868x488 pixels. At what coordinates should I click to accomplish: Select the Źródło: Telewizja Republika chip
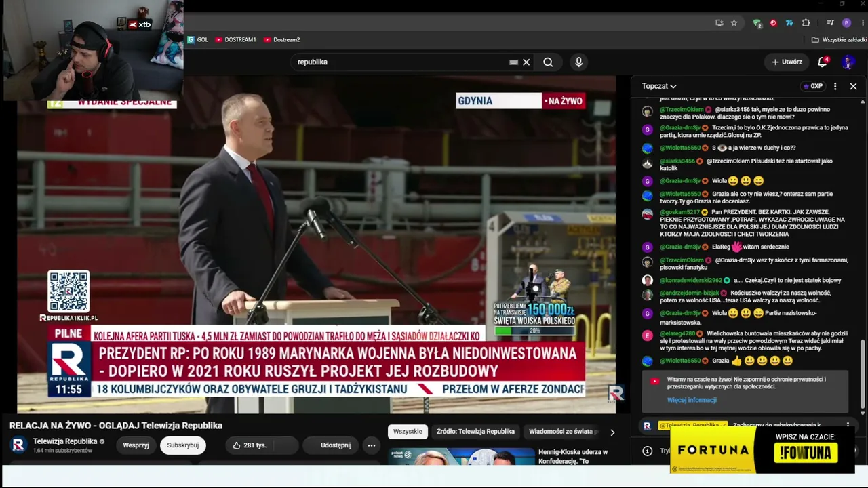click(475, 432)
